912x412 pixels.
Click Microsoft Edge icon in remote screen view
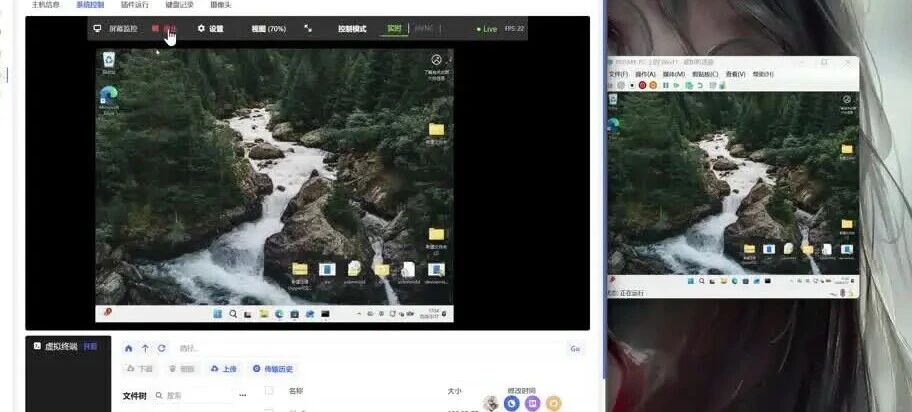click(109, 100)
